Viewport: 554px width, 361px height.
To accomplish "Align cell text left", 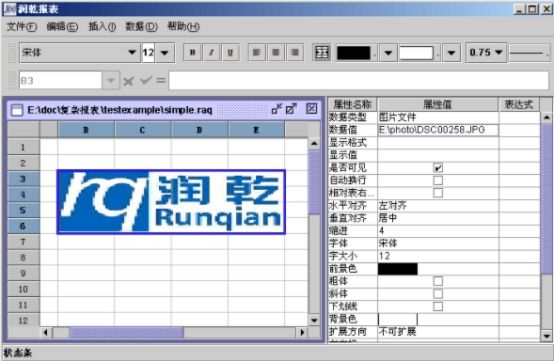I will [257, 53].
